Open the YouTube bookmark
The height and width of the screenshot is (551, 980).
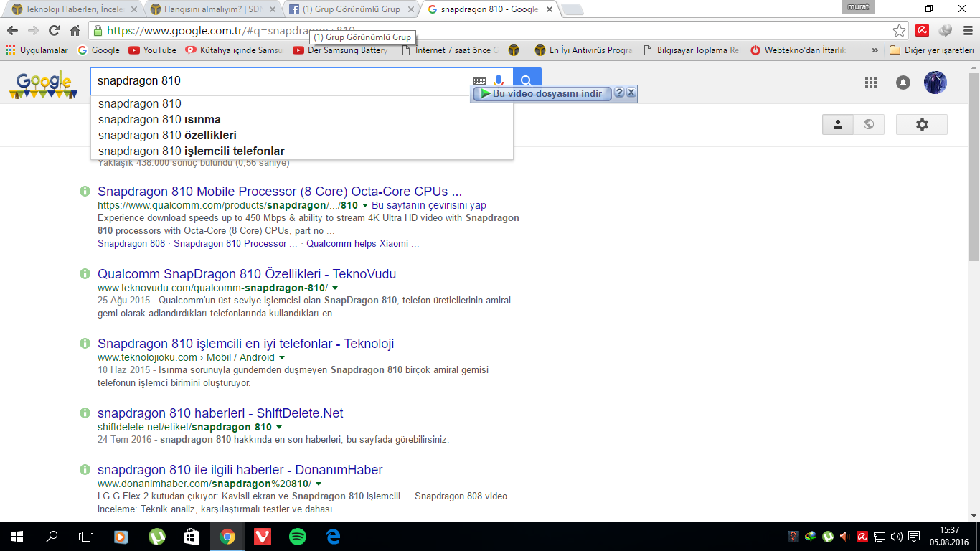(152, 50)
